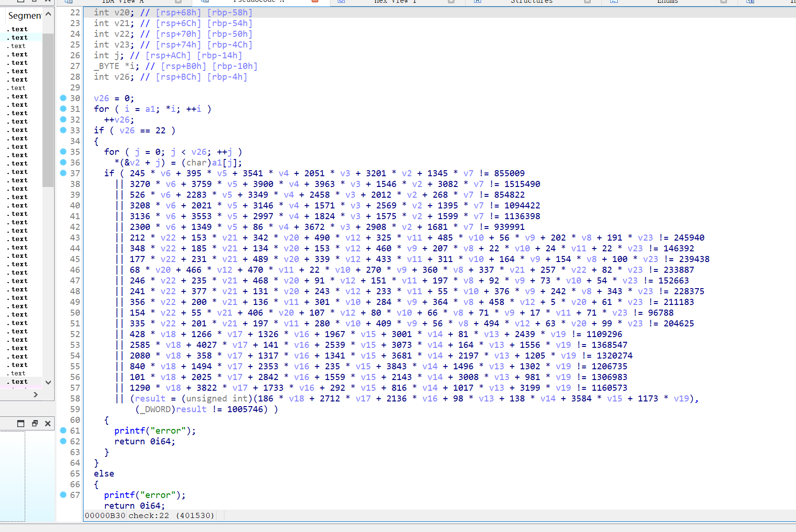Close the bottom-left panel using its X icon
796x532 pixels.
point(48,423)
